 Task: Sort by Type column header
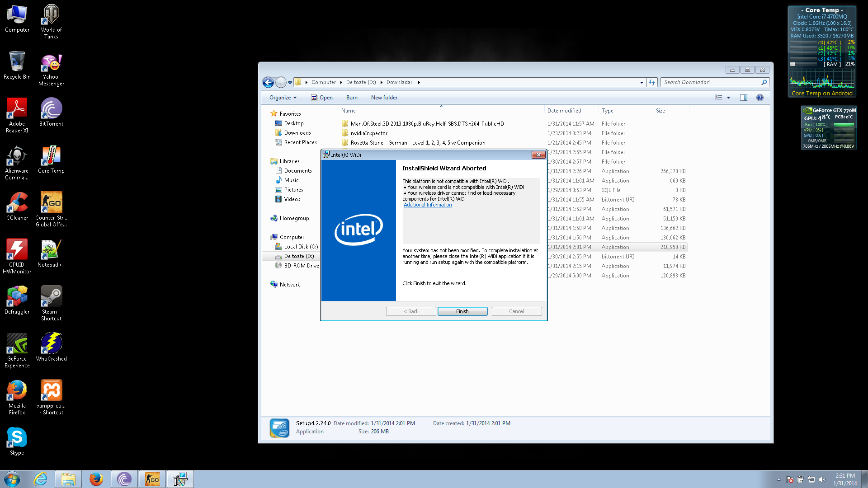pos(626,111)
